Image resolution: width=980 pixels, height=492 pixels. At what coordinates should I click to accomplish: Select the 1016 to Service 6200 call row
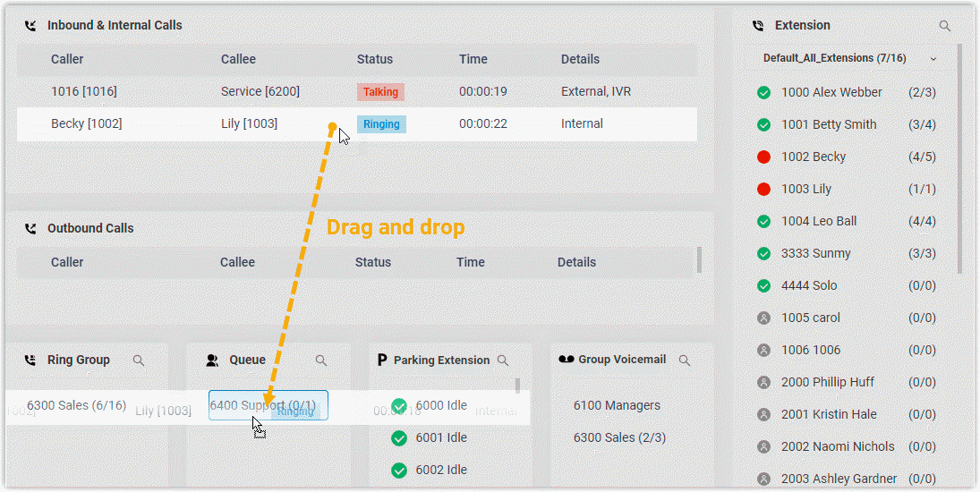[268, 91]
